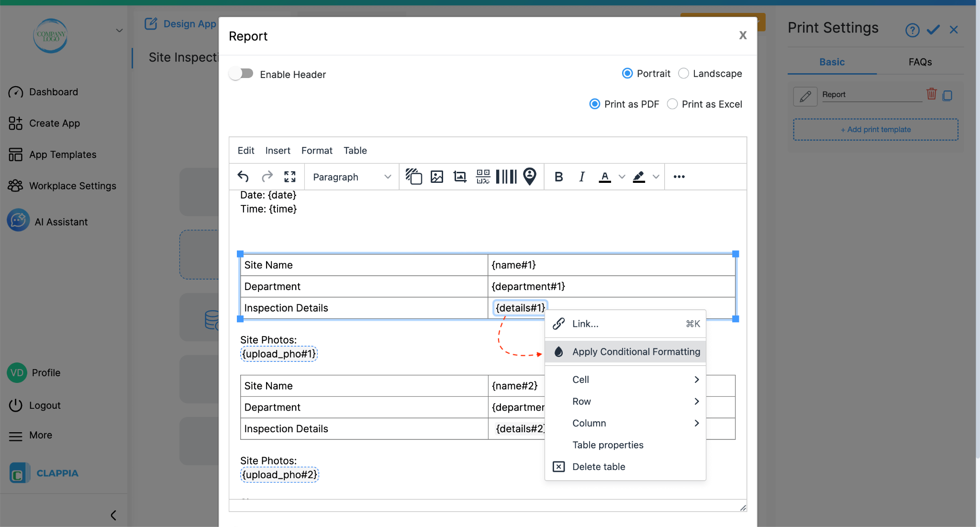
Task: Click the fullscreen icon in editor toolbar
Action: [290, 177]
